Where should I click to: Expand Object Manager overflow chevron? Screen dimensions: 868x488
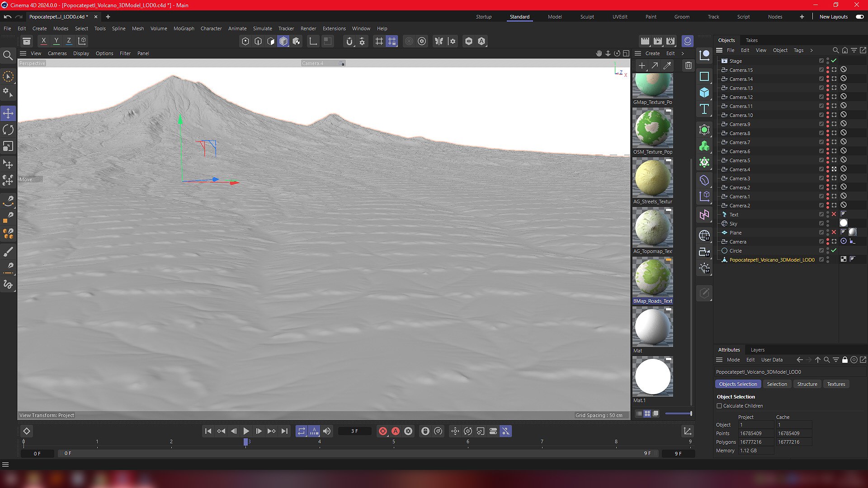[x=811, y=50]
